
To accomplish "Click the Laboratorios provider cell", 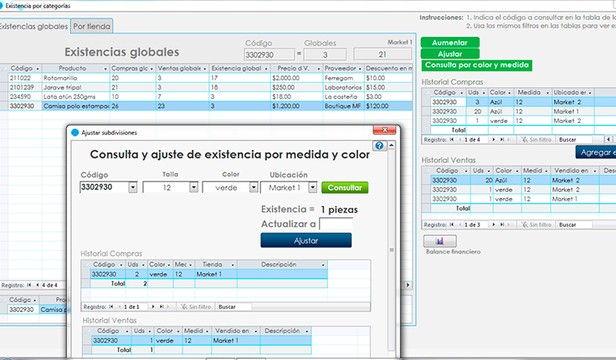I will [x=344, y=87].
